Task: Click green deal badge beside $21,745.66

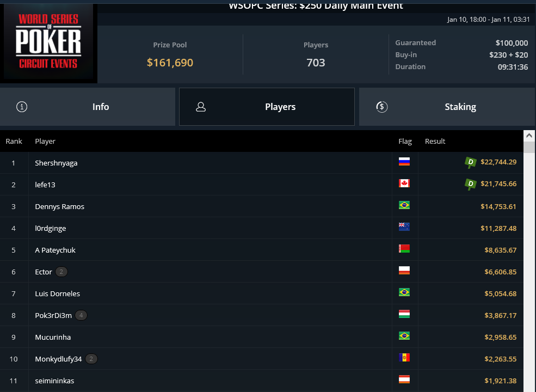Action: point(470,184)
